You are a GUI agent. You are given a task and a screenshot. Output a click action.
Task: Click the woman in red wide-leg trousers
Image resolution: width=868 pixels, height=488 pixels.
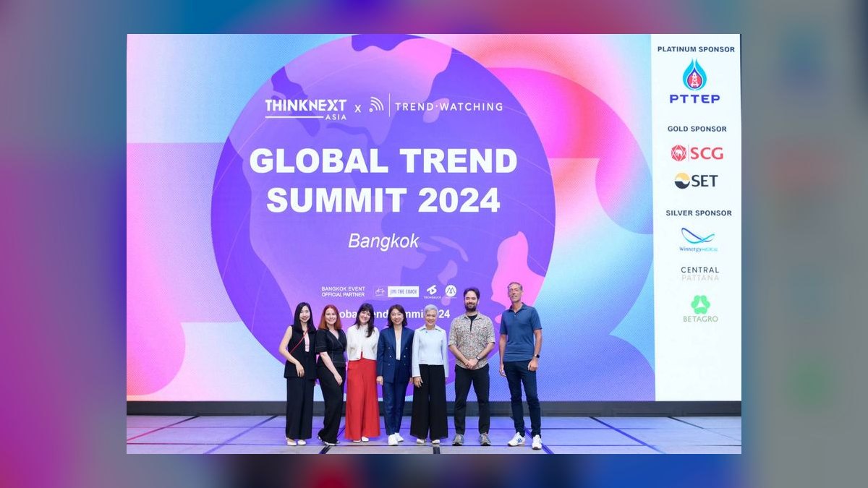362,372
